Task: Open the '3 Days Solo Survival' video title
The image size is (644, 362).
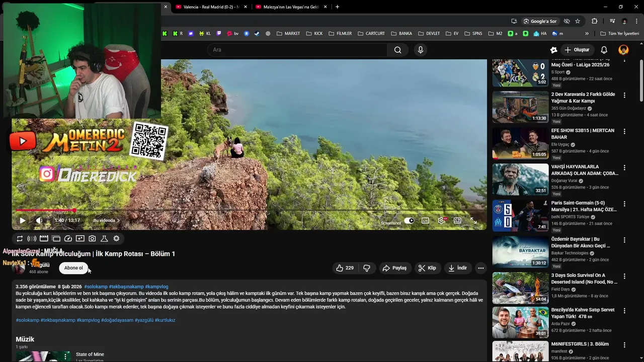Action: (584, 279)
